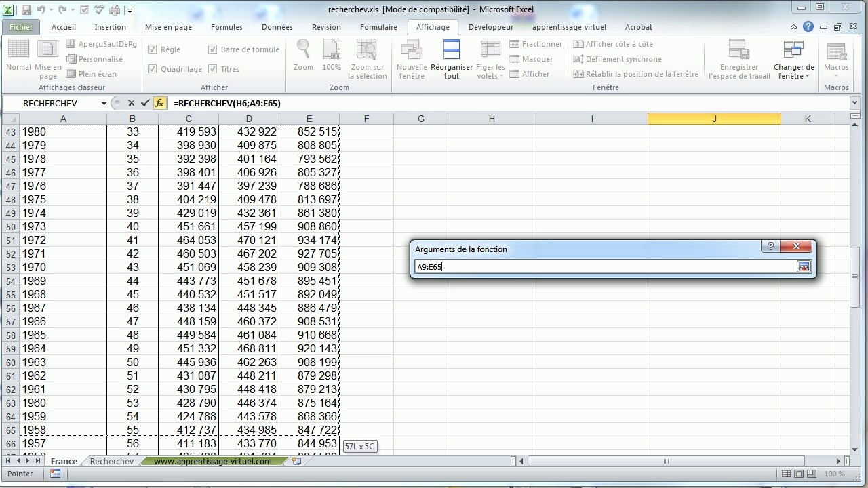Click macro record icon in status bar
Screen dimensions: 868x488
(x=55, y=474)
